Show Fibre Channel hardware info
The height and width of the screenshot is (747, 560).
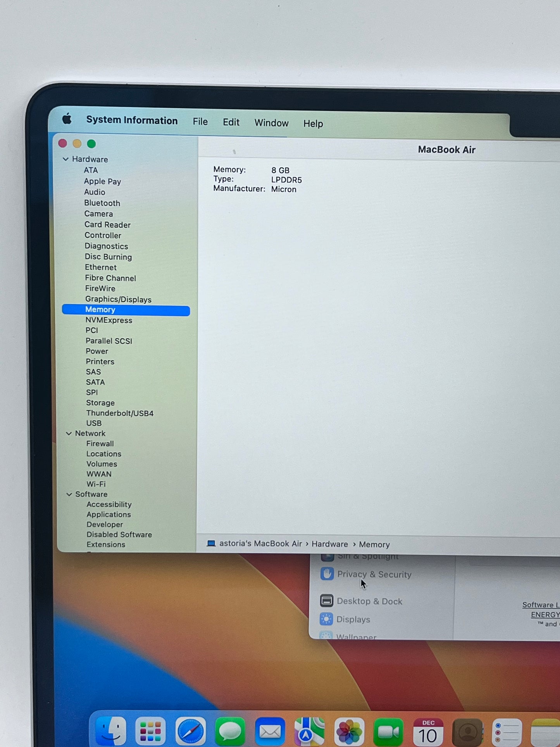point(110,278)
